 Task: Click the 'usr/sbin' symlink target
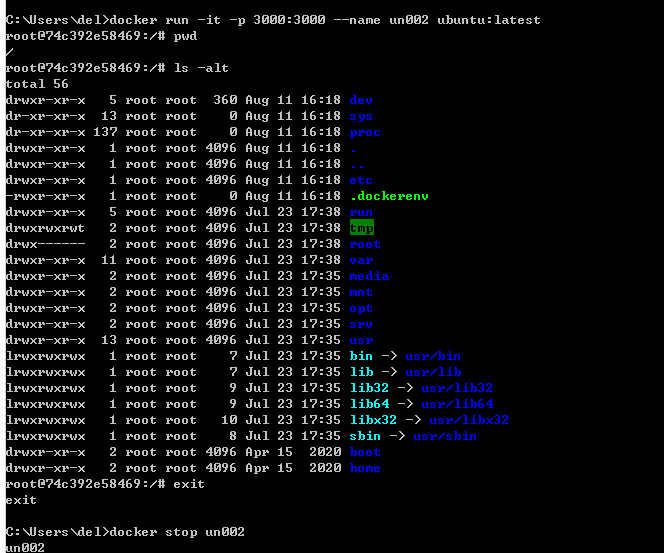coord(445,436)
